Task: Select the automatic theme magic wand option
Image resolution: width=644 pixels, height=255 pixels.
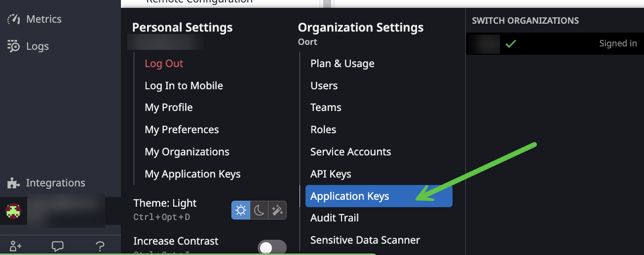Action: 277,211
